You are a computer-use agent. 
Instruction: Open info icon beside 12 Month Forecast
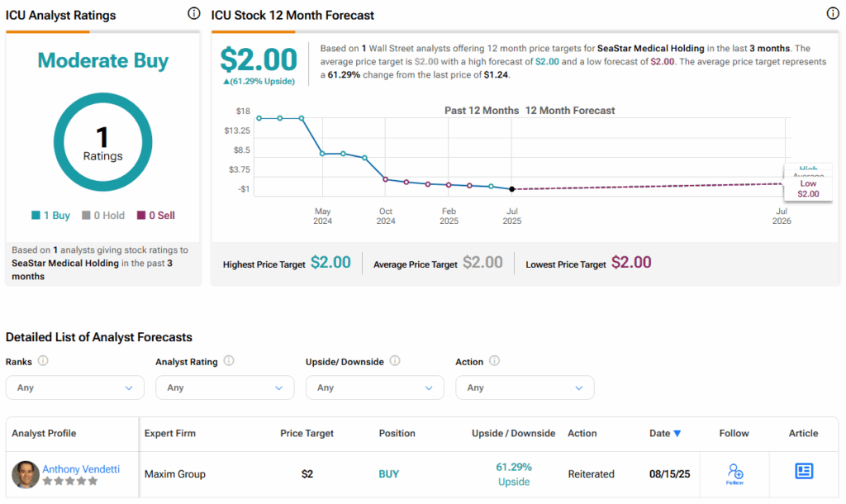coord(833,13)
